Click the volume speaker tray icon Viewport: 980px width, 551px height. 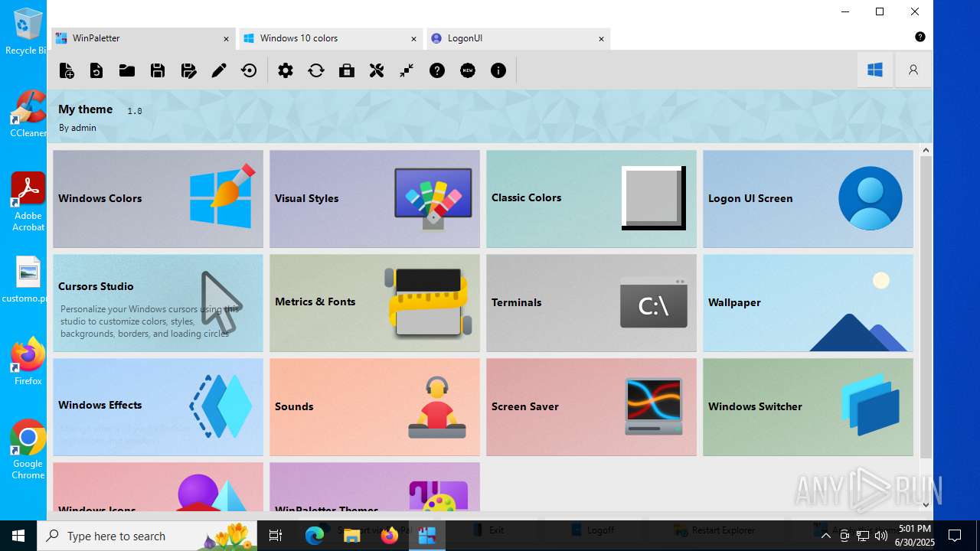coord(881,536)
